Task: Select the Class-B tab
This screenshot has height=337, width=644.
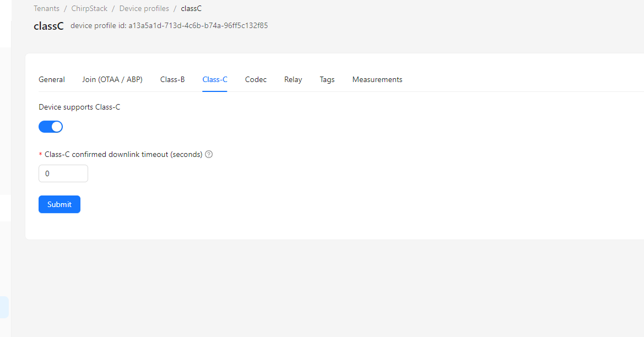Action: pos(172,80)
